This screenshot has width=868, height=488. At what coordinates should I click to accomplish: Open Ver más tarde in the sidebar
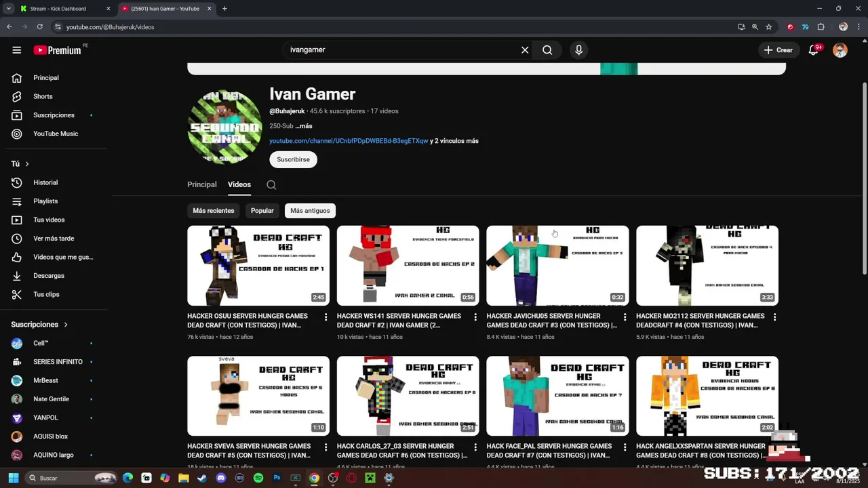coord(53,239)
